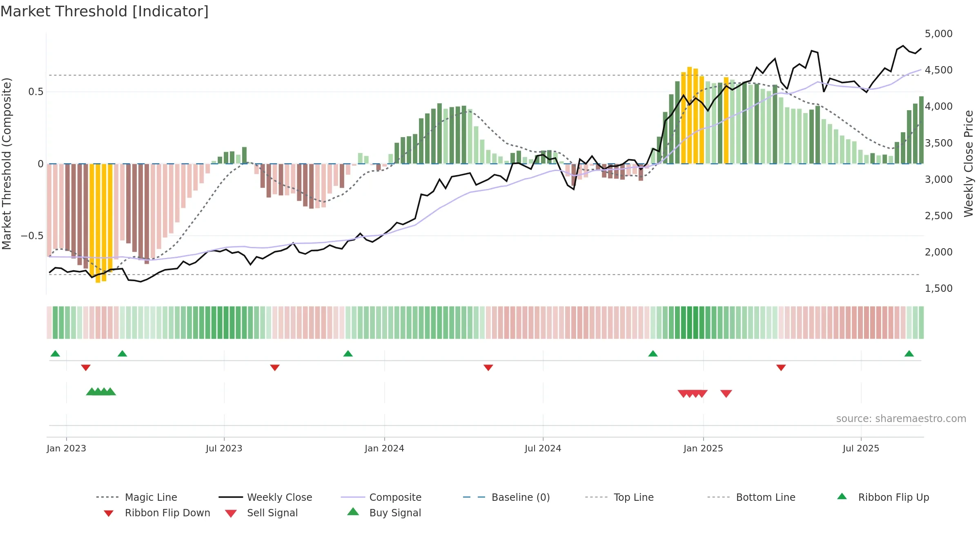The height and width of the screenshot is (551, 980).
Task: Click the 1,500 price axis label
Action: (x=939, y=288)
